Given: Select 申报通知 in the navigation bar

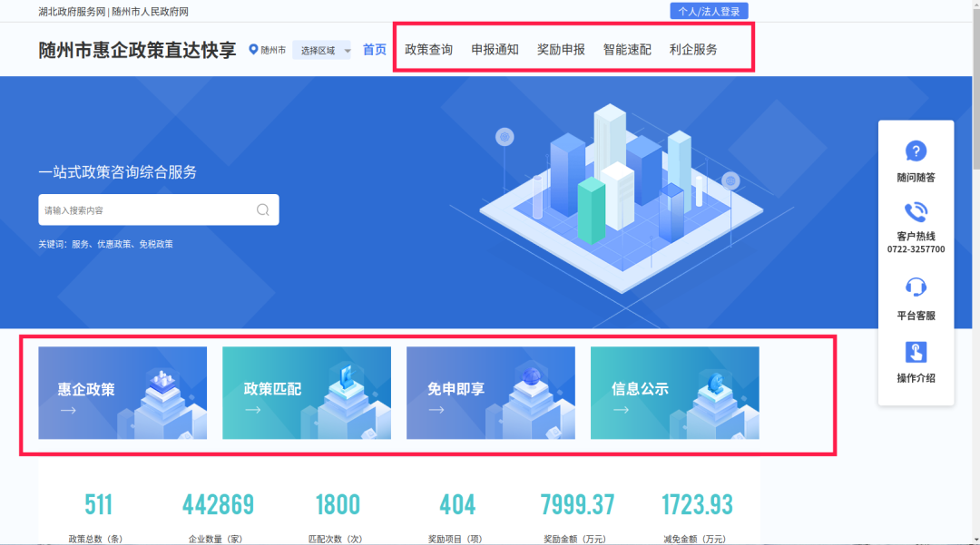Looking at the screenshot, I should click(495, 50).
